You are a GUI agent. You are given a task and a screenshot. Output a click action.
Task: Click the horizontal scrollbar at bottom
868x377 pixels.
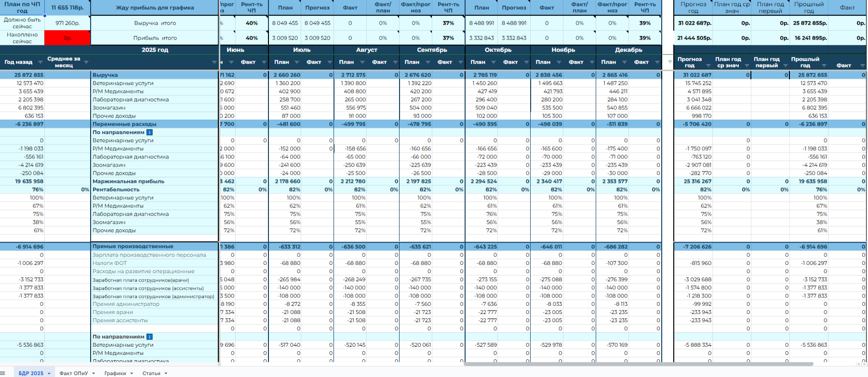pos(639,364)
